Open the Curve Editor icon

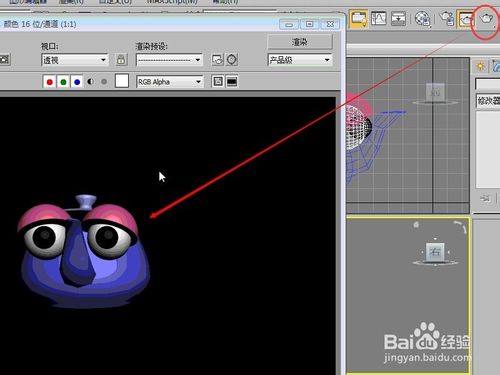point(379,19)
